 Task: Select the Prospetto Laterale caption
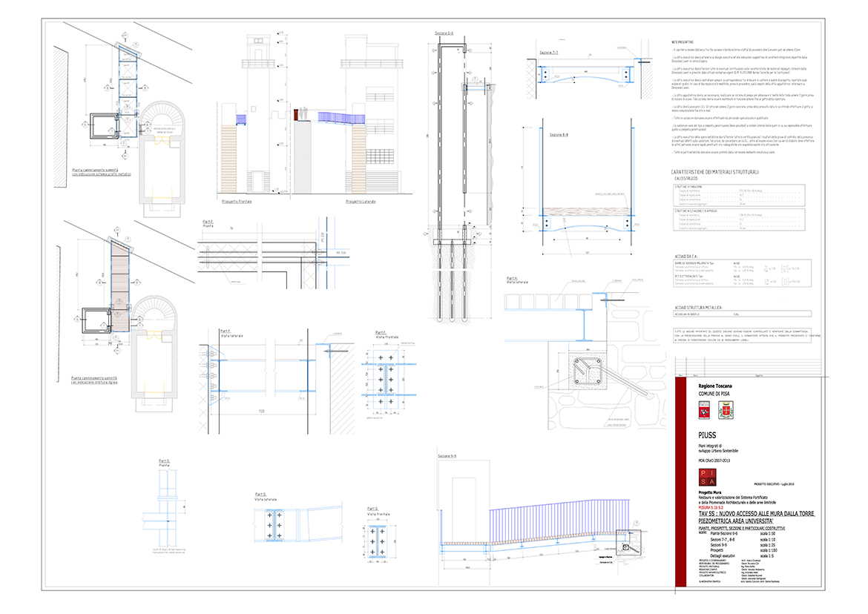pyautogui.click(x=360, y=202)
